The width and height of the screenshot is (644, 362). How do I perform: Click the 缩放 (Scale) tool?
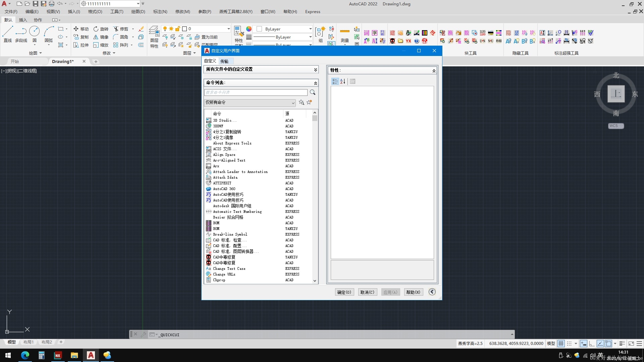101,45
